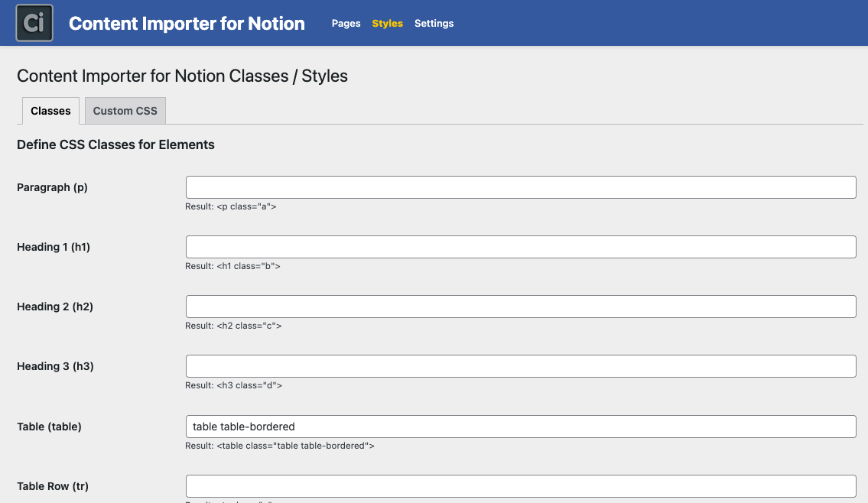Select the Styles navigation item
This screenshot has height=503, width=868.
(x=387, y=24)
